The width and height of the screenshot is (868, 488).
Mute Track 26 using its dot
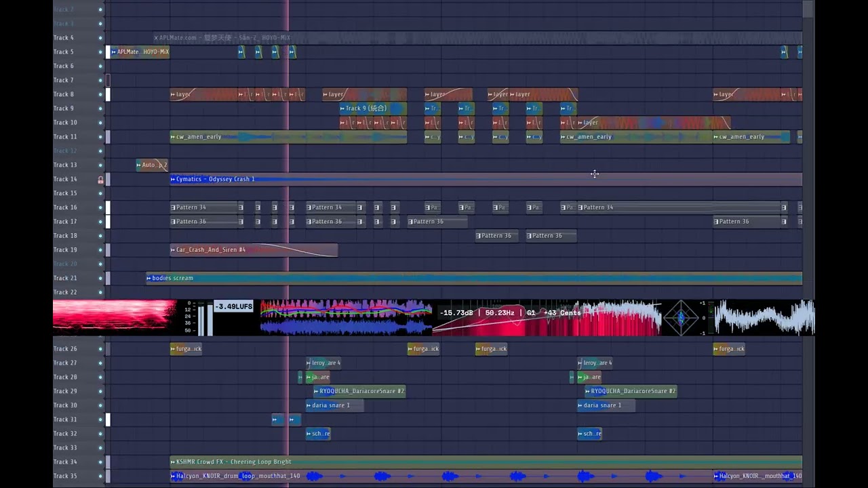click(x=100, y=349)
